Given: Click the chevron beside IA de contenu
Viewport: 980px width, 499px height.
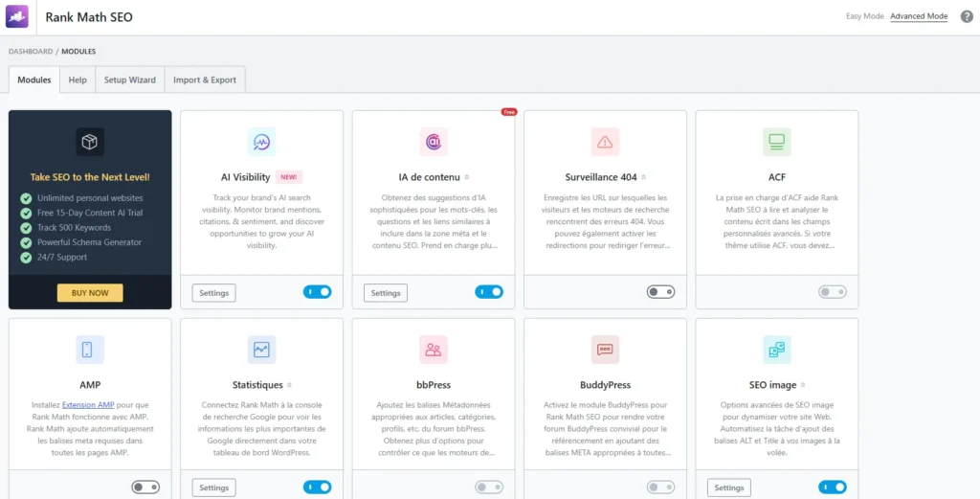Looking at the screenshot, I should 467,177.
